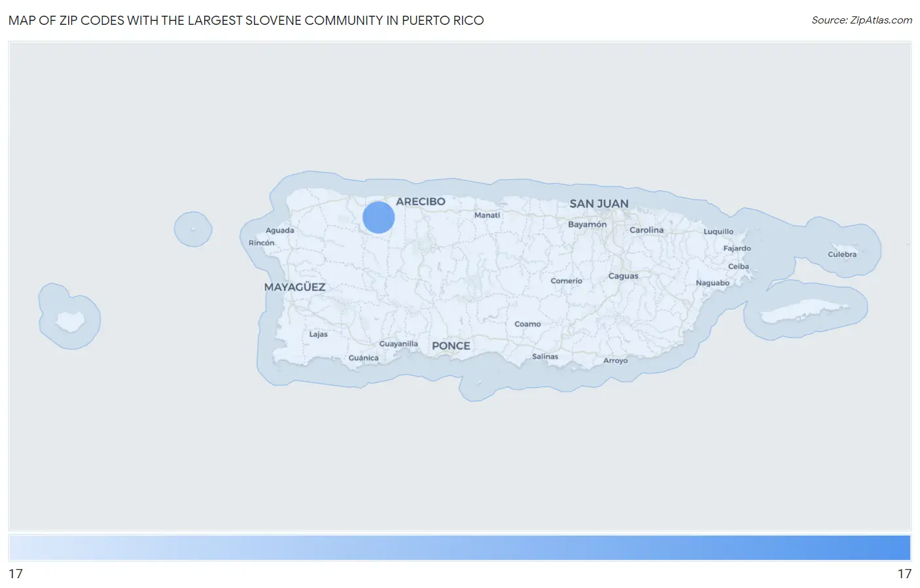Click the map title heading text
Viewport: 920px width, 588px height.
(x=246, y=20)
